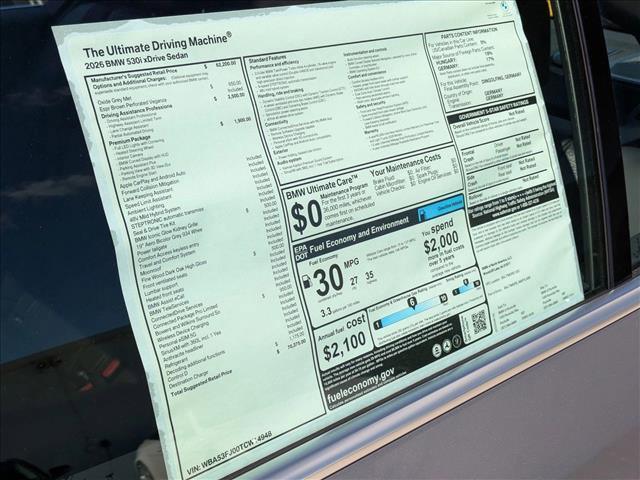This screenshot has height=480, width=640.
Task: Click the '27' city MPG value
Action: click(x=353, y=281)
